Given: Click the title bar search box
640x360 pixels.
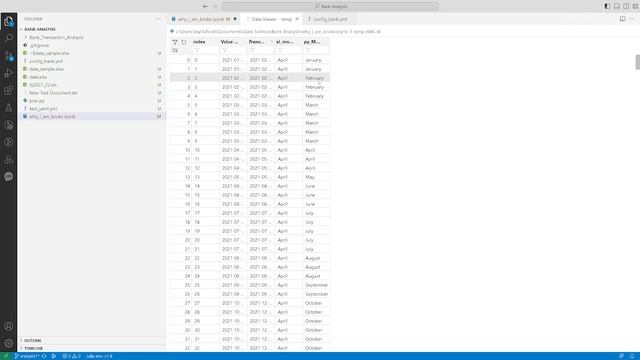Looking at the screenshot, I should [x=331, y=6].
